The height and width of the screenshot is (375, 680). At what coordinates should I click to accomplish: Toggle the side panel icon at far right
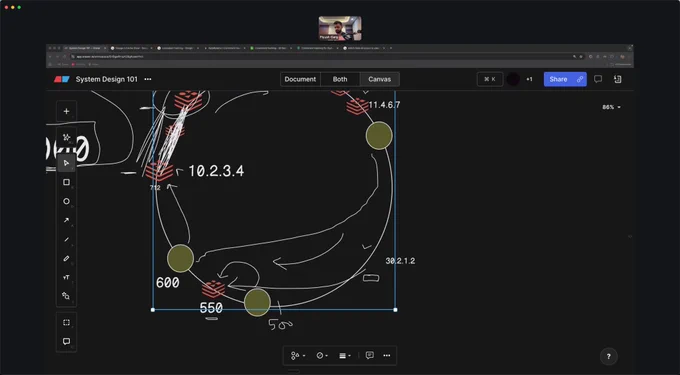point(618,79)
